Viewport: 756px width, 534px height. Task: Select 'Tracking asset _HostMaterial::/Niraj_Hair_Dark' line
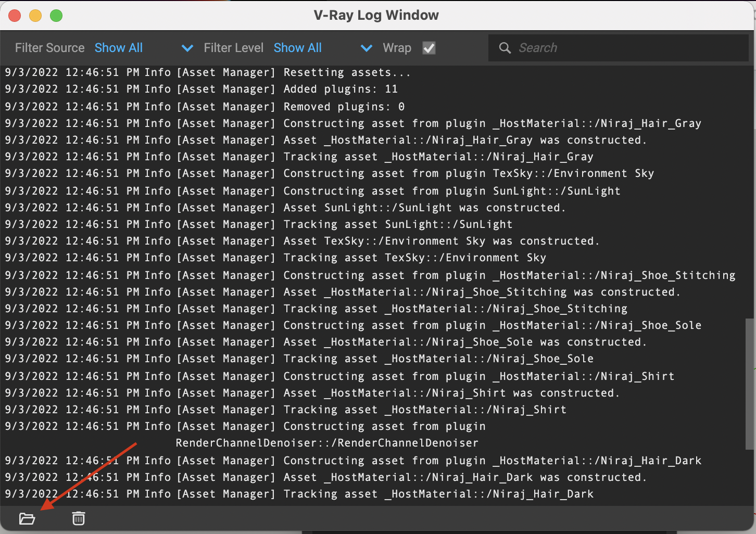click(x=299, y=494)
